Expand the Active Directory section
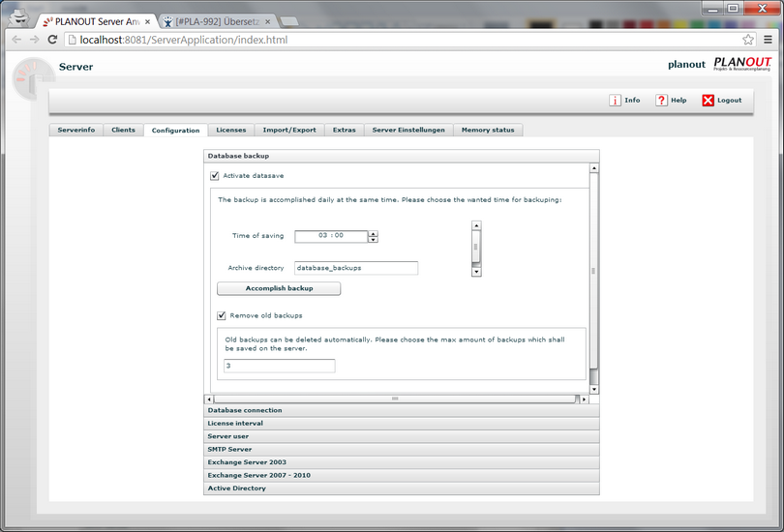The width and height of the screenshot is (784, 532). (x=402, y=488)
